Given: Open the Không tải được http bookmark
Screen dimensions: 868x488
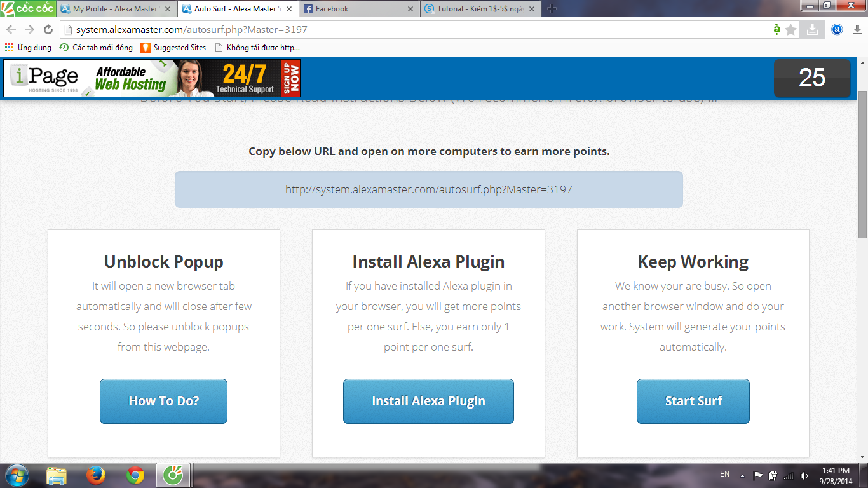Looking at the screenshot, I should tap(257, 48).
